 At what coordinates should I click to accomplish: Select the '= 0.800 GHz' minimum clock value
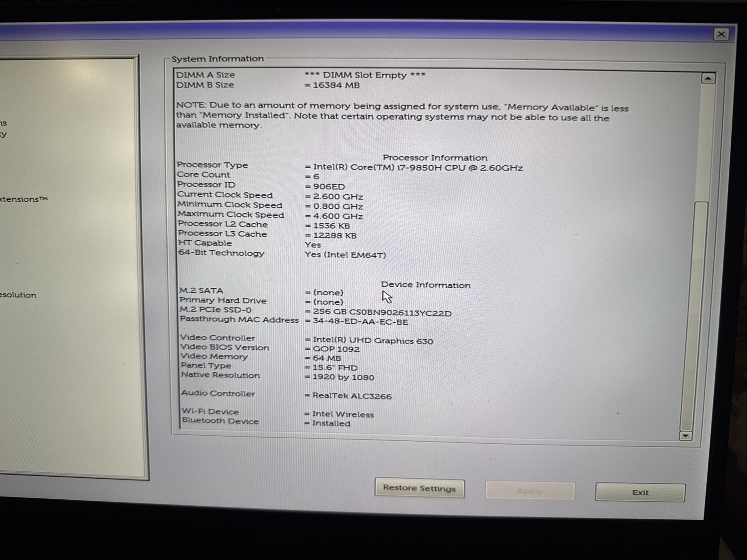pos(334,206)
